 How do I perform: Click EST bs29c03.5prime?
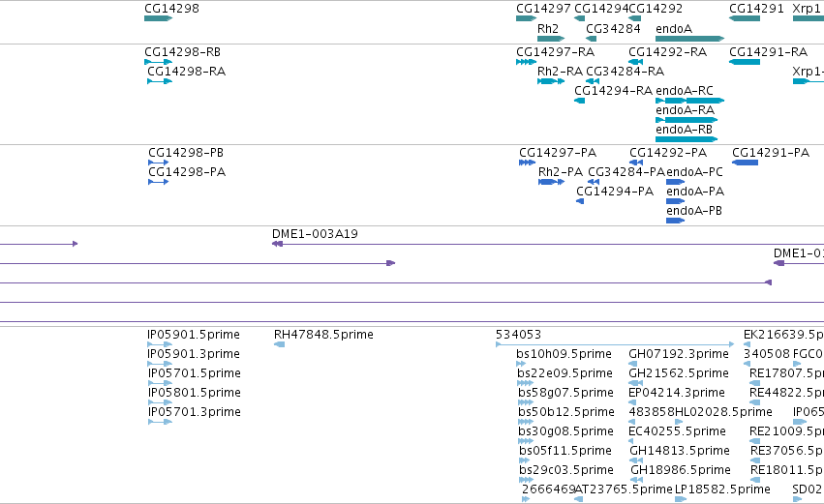pos(566,471)
